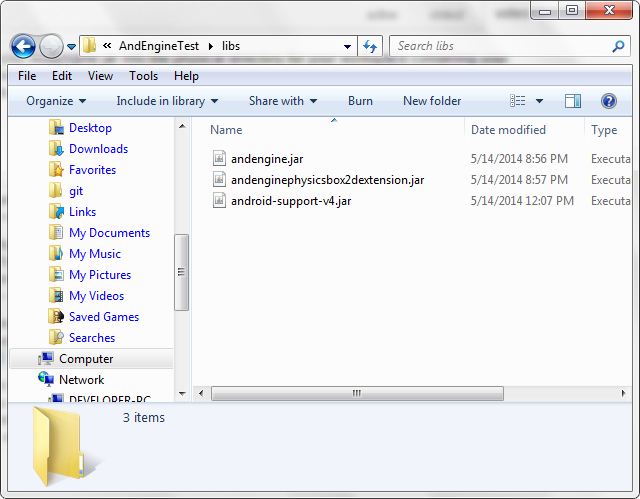Click the horizontal scrollbar right arrow
Screen dimensions: 640x499
(623, 393)
